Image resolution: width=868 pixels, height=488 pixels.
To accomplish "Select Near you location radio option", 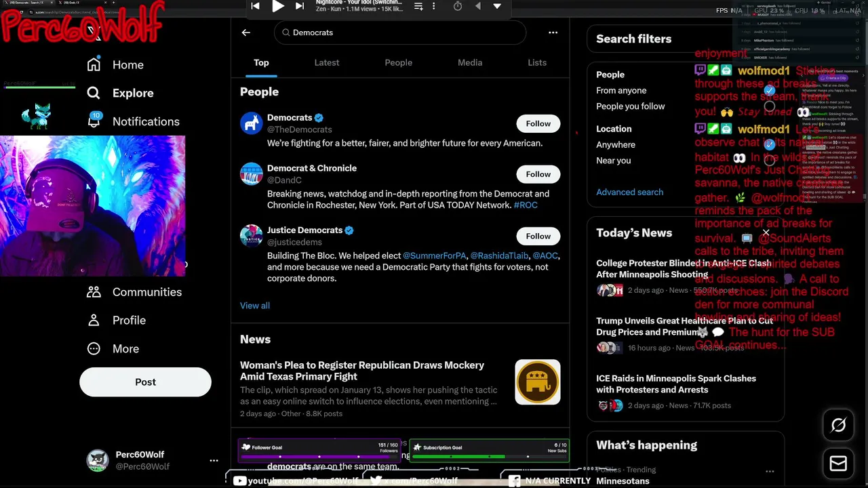I will pos(769,161).
